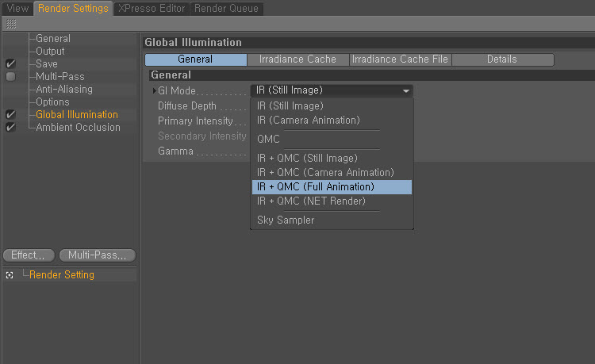Click the Gamma label

pyautogui.click(x=175, y=151)
